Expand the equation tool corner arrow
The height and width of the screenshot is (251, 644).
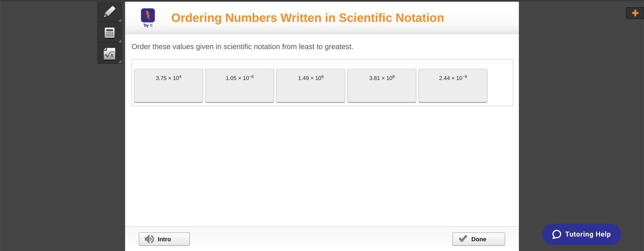click(120, 61)
